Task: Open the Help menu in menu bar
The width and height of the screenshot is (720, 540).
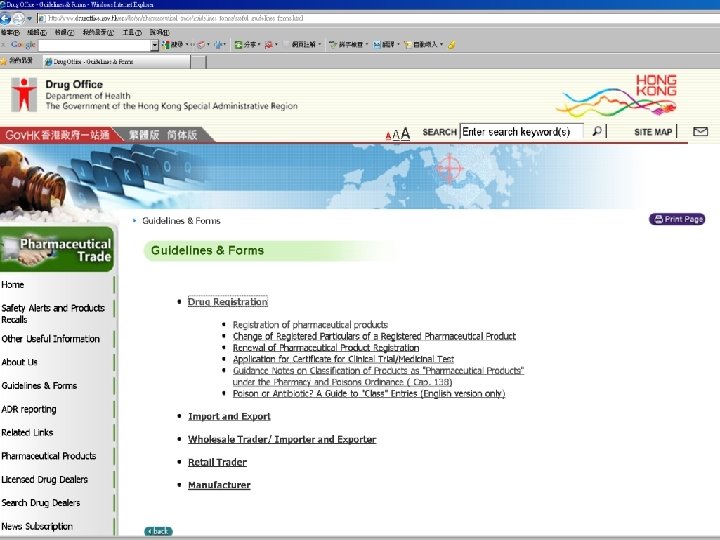Action: point(159,32)
